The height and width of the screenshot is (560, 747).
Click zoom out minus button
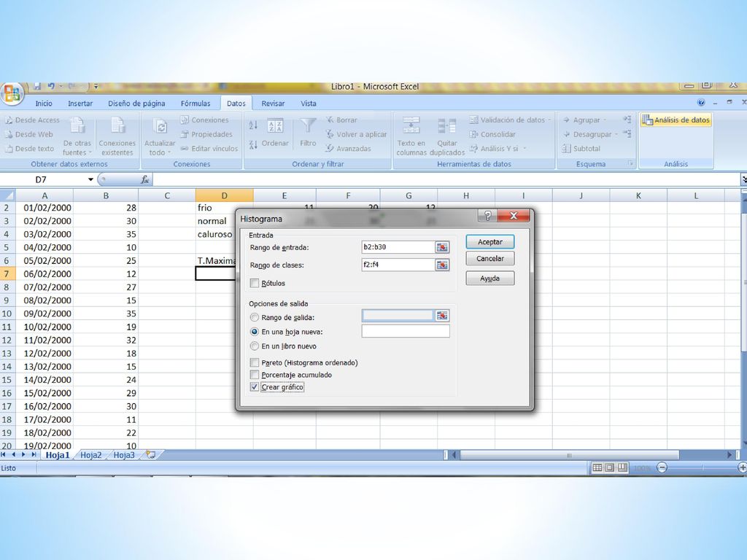[x=662, y=467]
